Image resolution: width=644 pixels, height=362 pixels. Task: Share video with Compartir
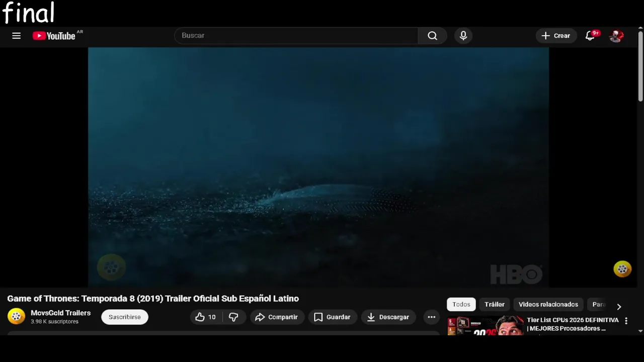tap(277, 317)
